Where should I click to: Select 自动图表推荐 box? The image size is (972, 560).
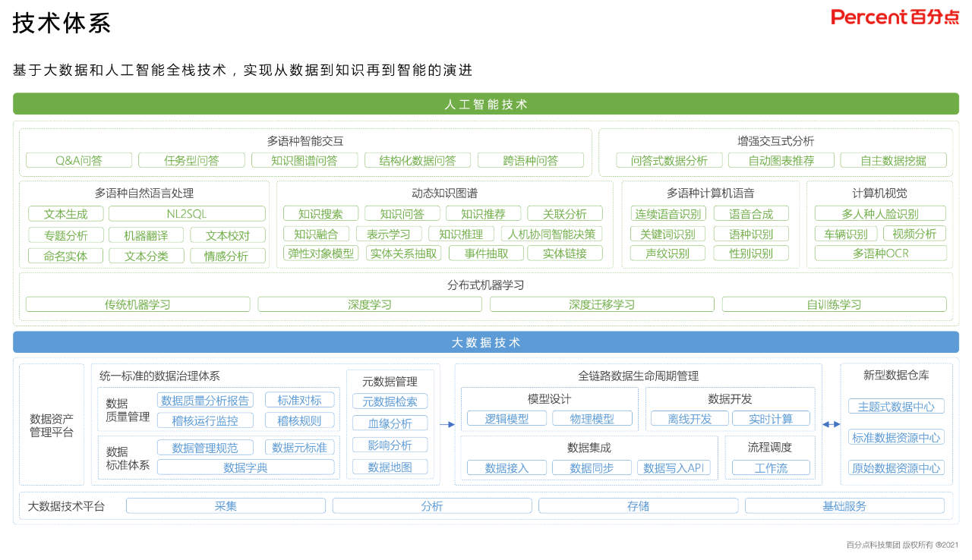coord(781,160)
